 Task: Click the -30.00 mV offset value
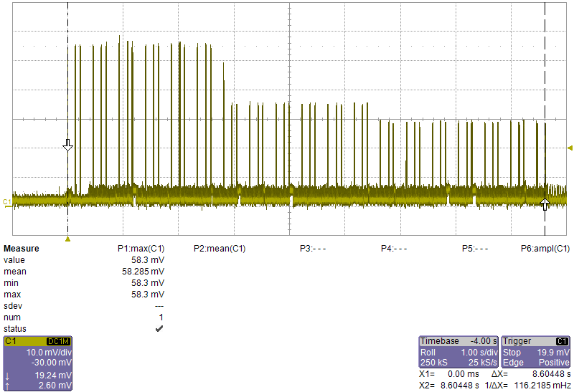pos(51,363)
